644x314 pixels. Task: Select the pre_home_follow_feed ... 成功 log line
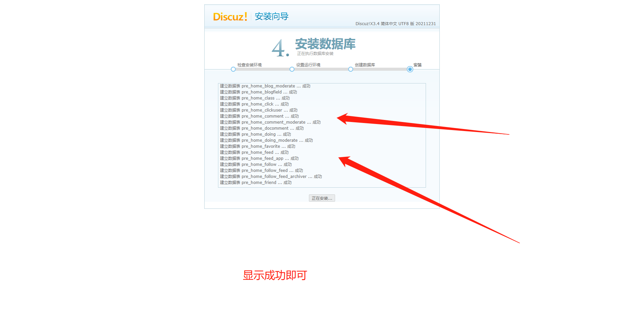coord(262,171)
